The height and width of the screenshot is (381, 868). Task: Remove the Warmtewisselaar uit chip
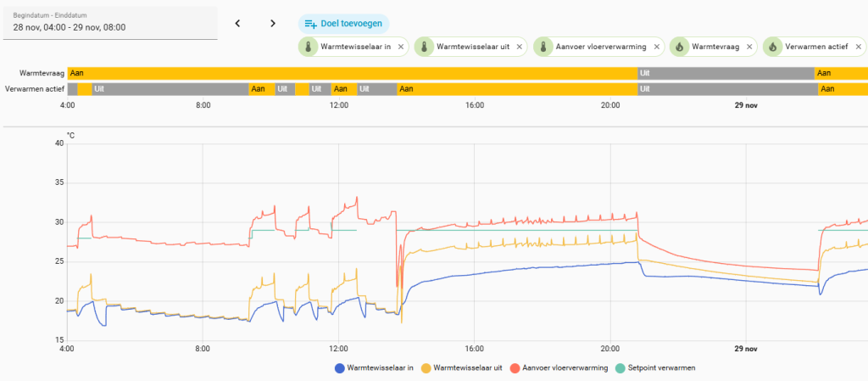pos(520,47)
